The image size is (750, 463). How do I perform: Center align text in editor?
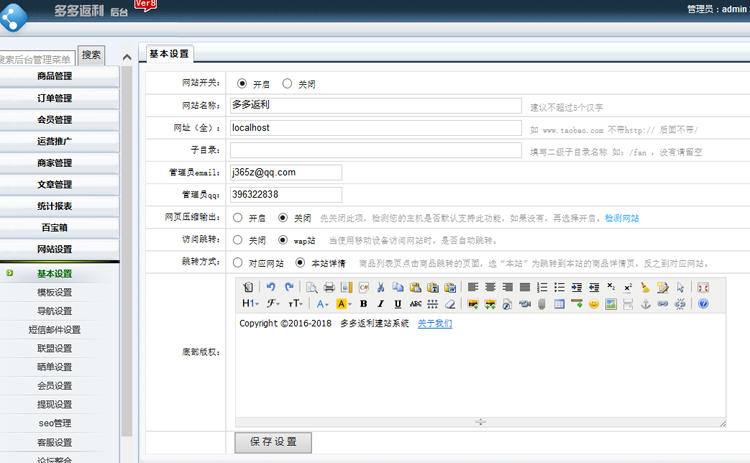pos(490,287)
